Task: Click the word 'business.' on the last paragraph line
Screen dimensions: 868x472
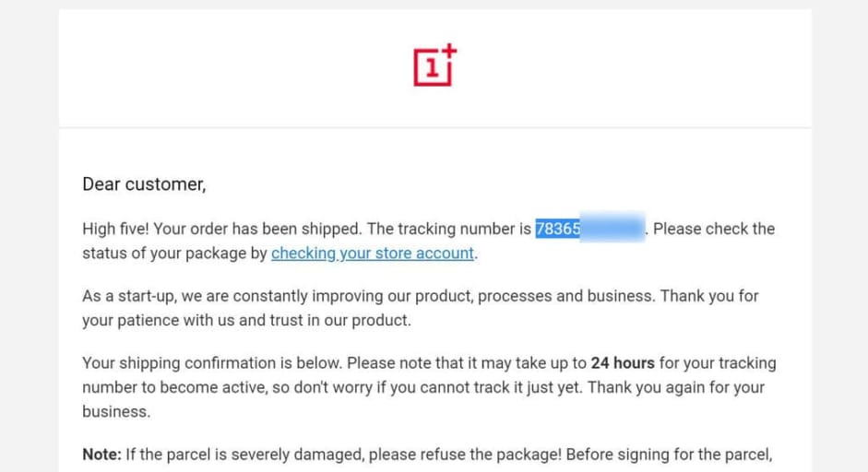Action: click(x=116, y=412)
